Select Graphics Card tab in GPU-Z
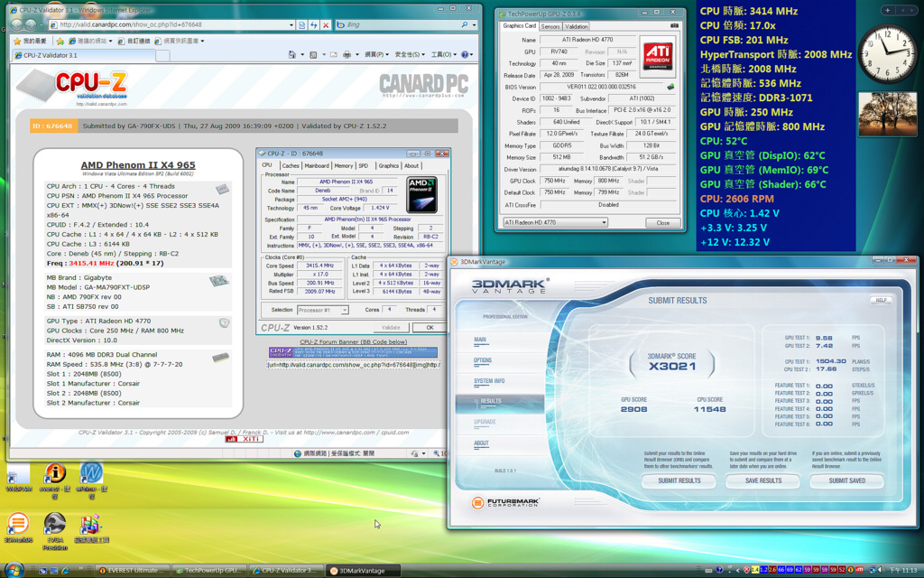 pyautogui.click(x=519, y=26)
